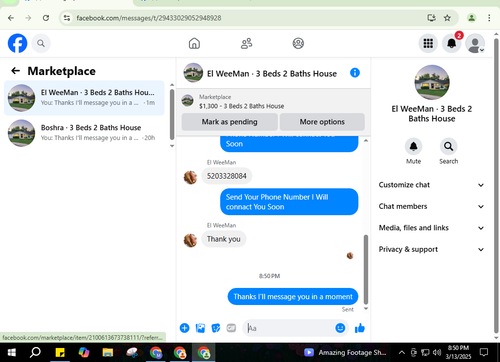The width and height of the screenshot is (500, 362).
Task: Click the conversation list scrollbar
Action: tap(172, 114)
